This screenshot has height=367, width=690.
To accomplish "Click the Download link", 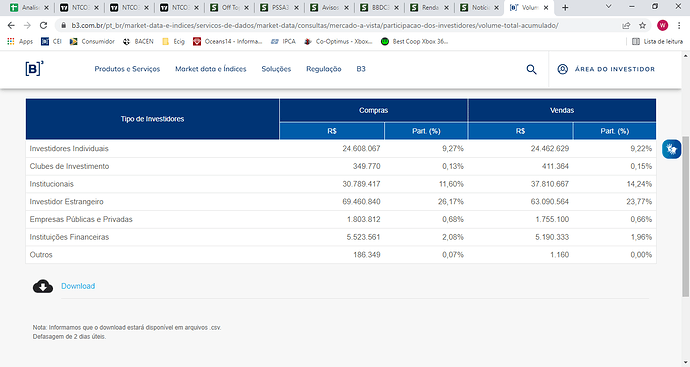I will (x=78, y=286).
